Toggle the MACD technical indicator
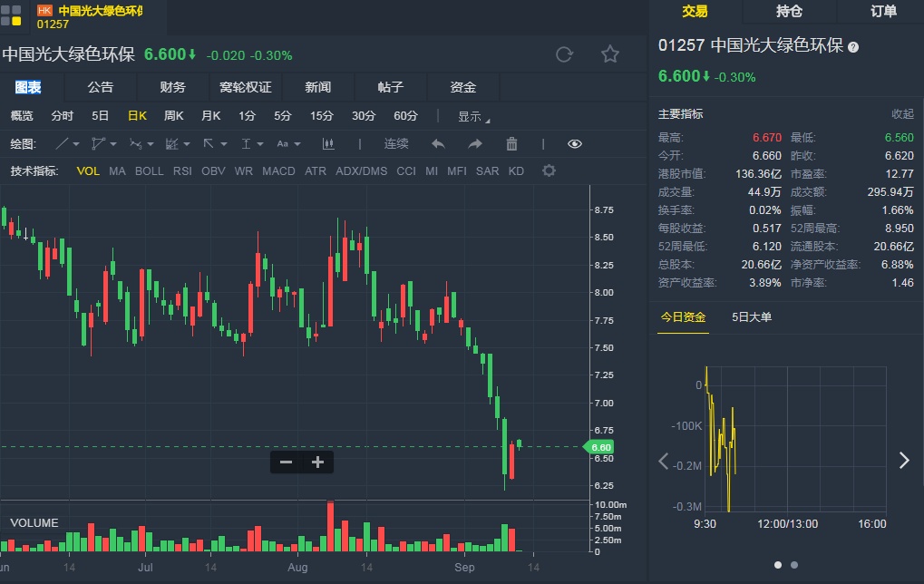This screenshot has width=924, height=584. [x=278, y=170]
